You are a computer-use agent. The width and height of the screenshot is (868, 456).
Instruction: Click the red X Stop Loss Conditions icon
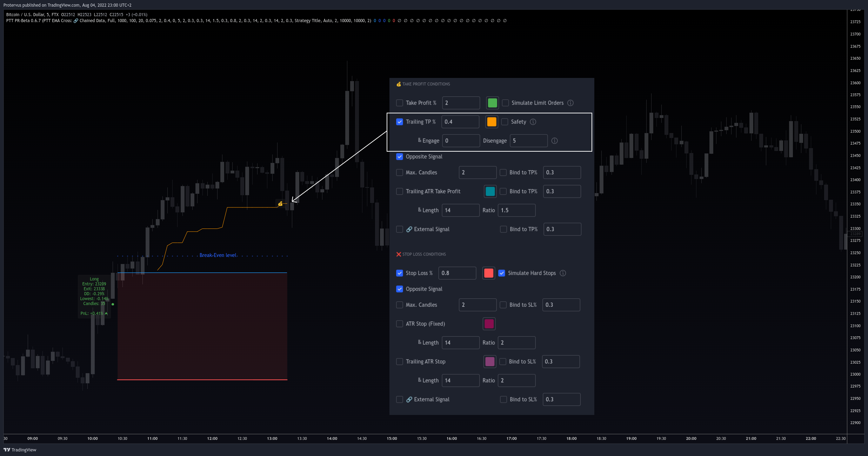(x=399, y=254)
